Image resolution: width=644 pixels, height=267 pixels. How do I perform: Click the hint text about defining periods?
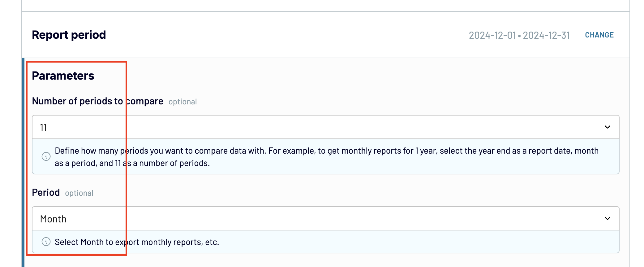pyautogui.click(x=327, y=157)
